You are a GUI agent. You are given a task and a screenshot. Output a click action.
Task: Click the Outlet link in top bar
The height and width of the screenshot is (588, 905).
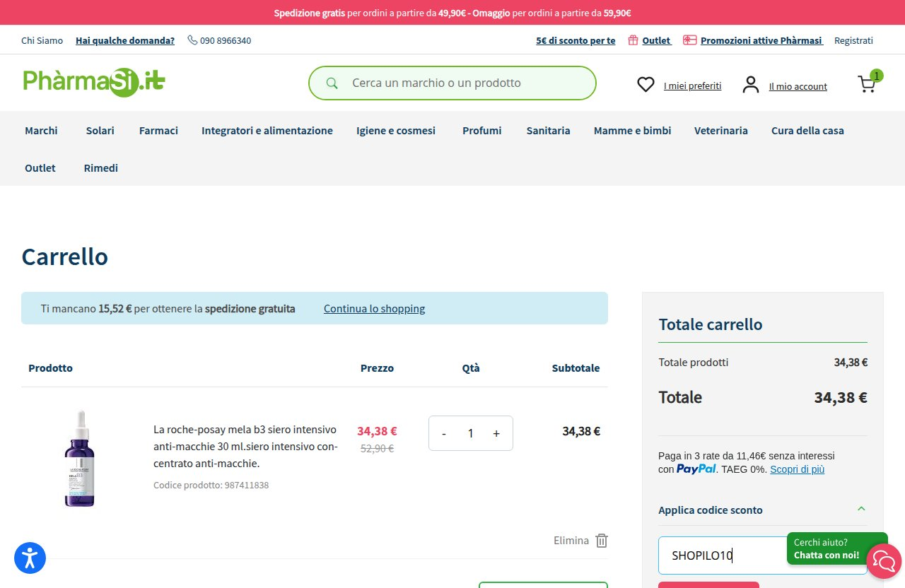pos(657,40)
